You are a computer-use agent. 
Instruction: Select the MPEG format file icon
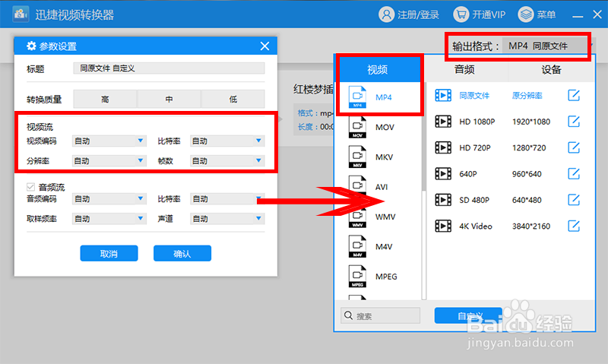point(357,277)
